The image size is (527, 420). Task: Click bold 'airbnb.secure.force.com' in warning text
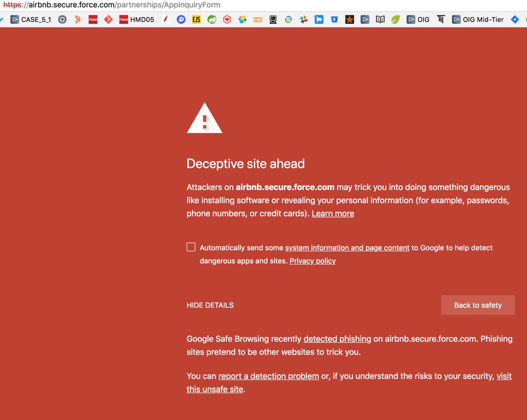click(285, 187)
